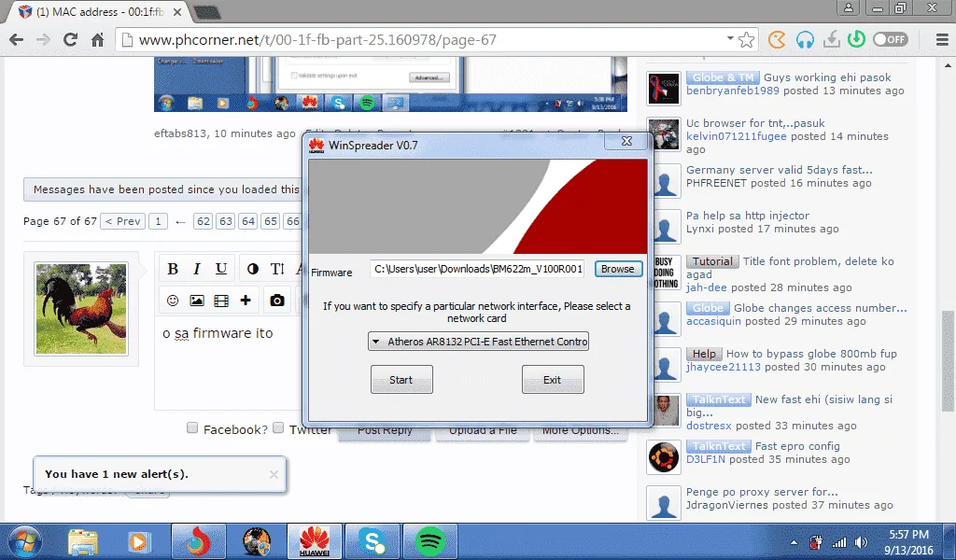Image resolution: width=956 pixels, height=560 pixels.
Task: Insert media using film icon
Action: pos(221,301)
